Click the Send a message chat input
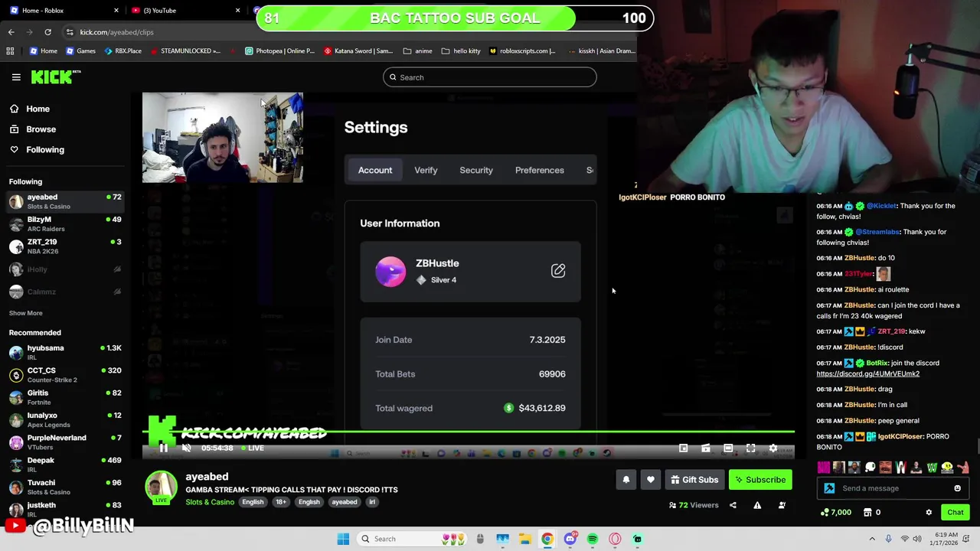The width and height of the screenshot is (980, 551). (x=894, y=488)
